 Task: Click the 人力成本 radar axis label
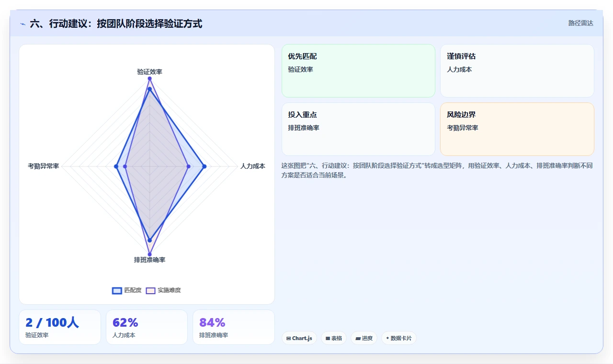(253, 166)
